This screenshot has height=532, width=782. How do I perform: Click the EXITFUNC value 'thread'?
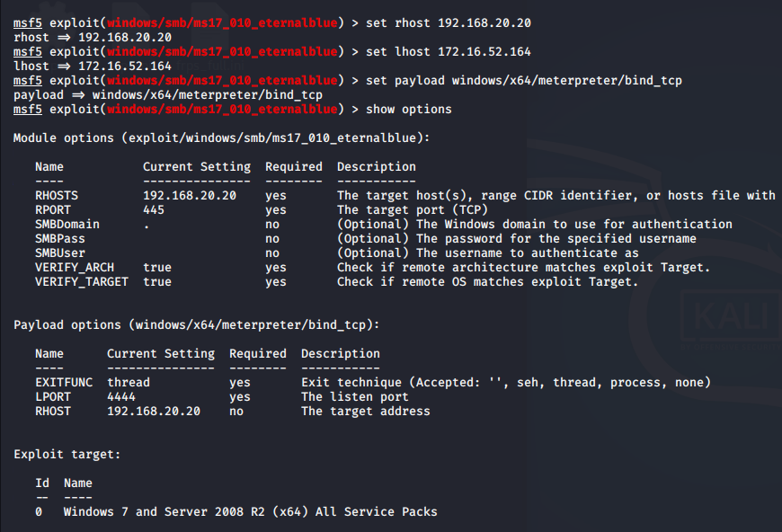click(129, 383)
